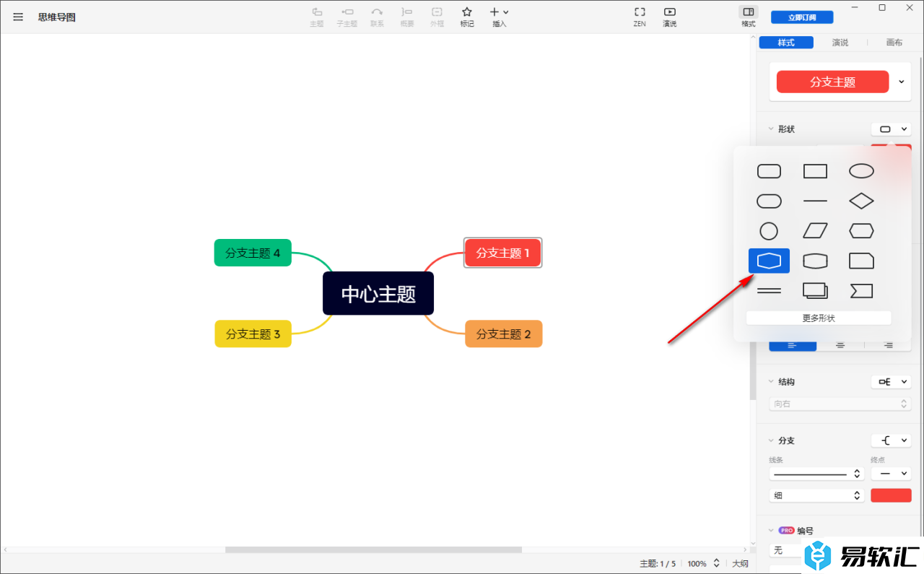Switch to the 演说 panel tab
The width and height of the screenshot is (924, 574).
click(840, 43)
